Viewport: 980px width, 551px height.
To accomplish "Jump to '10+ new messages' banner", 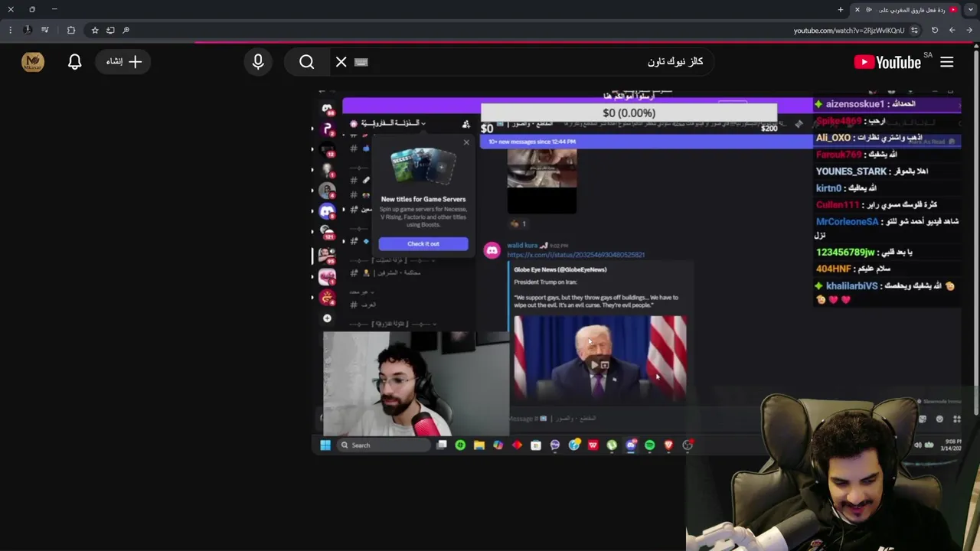I will click(x=645, y=142).
